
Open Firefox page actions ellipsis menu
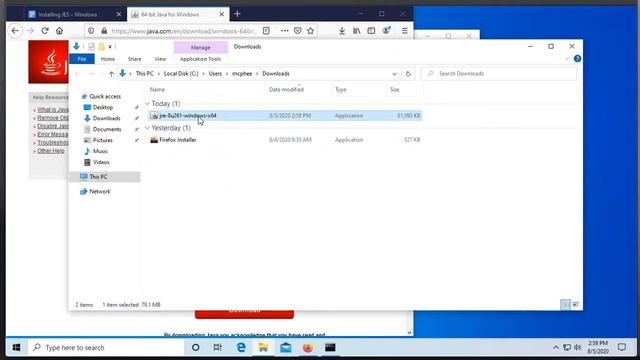284,31
